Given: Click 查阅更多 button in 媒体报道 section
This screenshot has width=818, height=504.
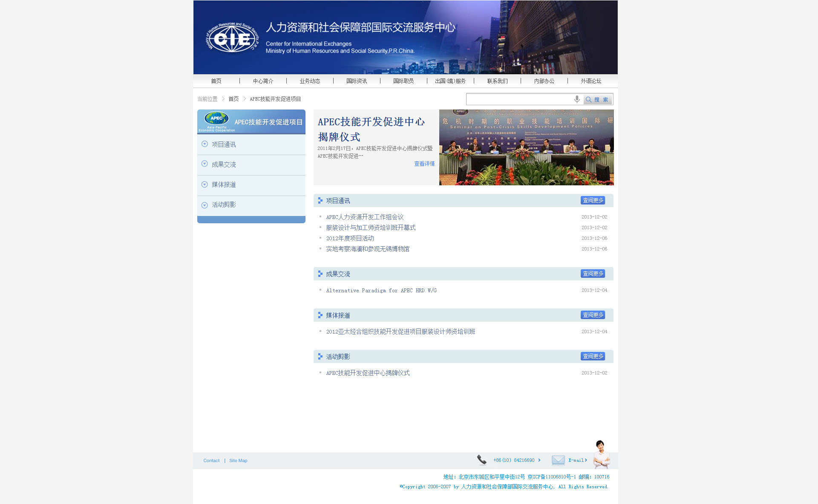Looking at the screenshot, I should [x=593, y=315].
